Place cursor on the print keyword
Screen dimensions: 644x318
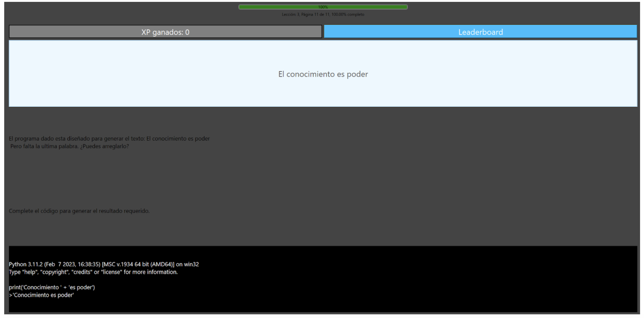point(14,287)
